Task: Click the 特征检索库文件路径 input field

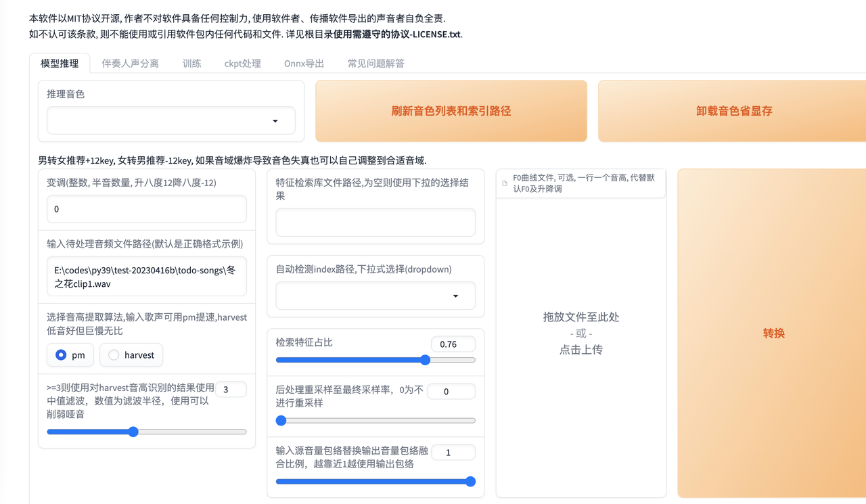Action: point(375,222)
